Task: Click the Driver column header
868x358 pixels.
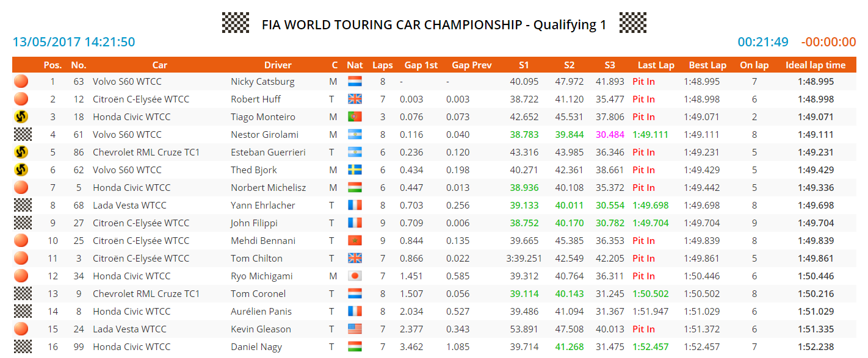Action: click(278, 65)
